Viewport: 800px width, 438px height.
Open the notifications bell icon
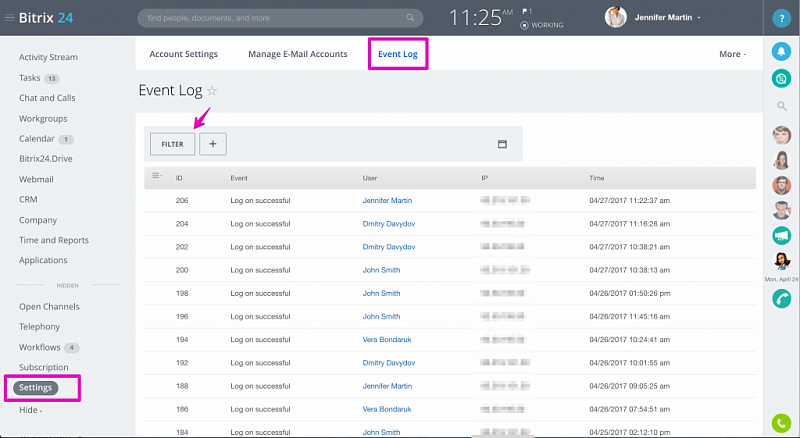[782, 52]
